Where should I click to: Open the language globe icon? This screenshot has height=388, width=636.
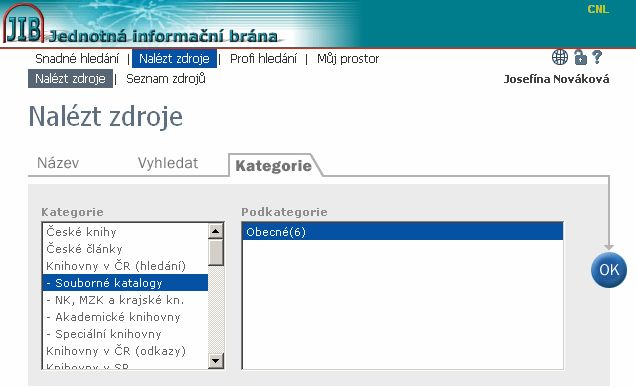coord(560,57)
